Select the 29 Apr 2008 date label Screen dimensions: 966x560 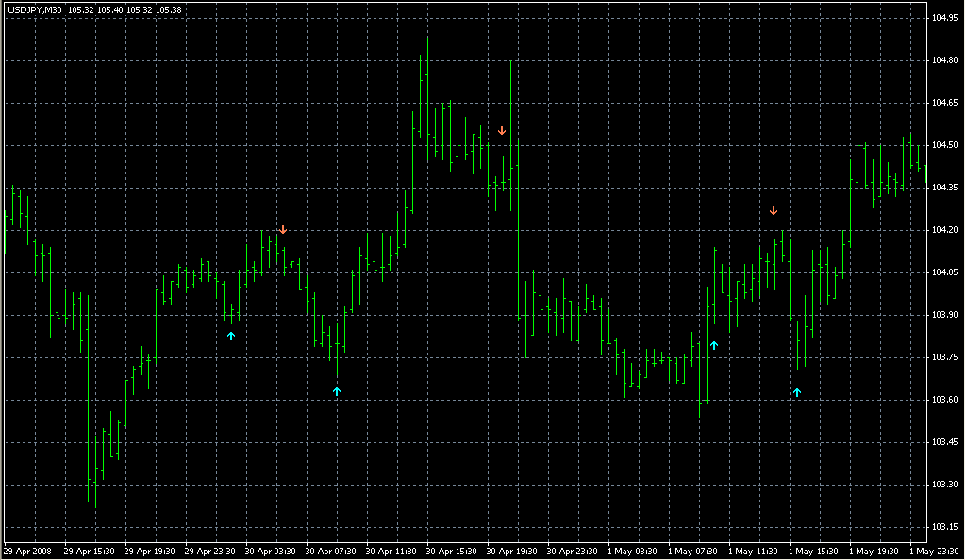pos(28,552)
